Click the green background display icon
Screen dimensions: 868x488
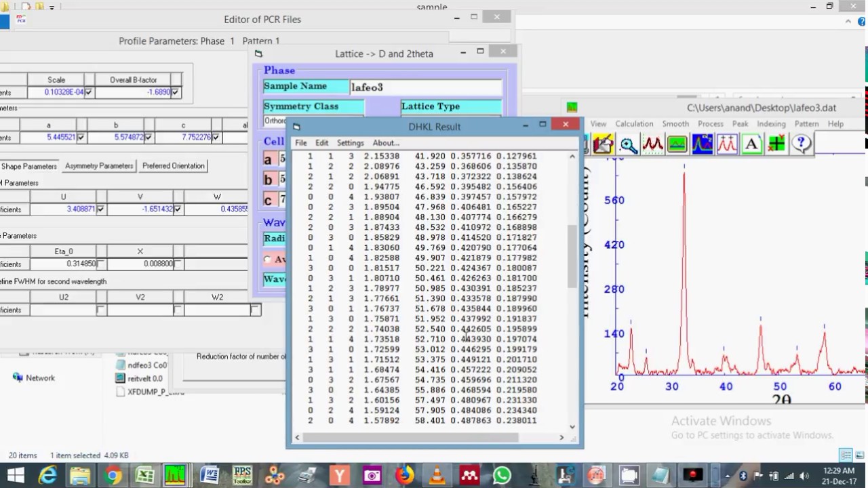tap(677, 144)
